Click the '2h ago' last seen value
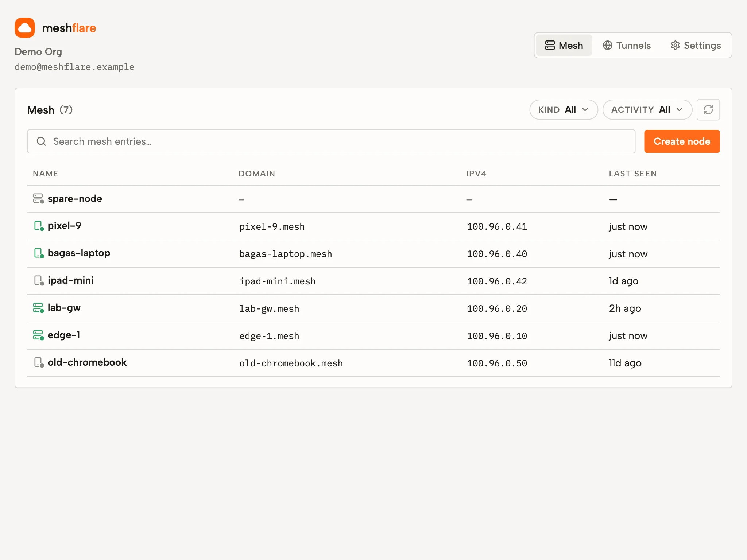Image resolution: width=747 pixels, height=560 pixels. 625,308
